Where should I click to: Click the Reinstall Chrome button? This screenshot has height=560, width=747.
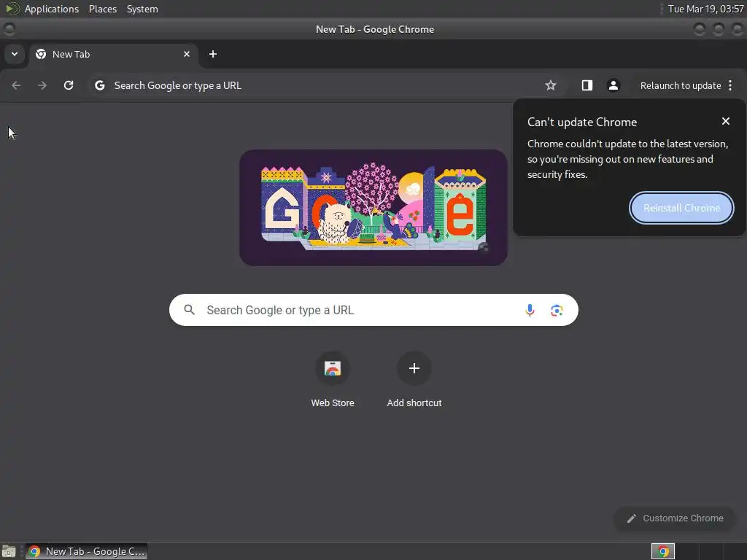pyautogui.click(x=681, y=208)
